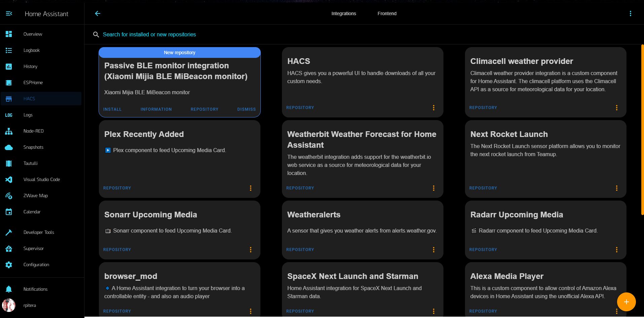Dismiss the new repository card
This screenshot has width=644, height=318.
246,109
